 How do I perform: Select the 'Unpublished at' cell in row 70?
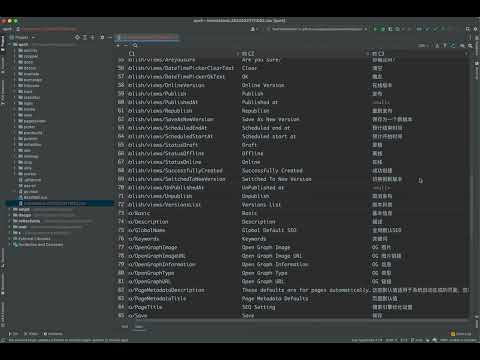263,188
